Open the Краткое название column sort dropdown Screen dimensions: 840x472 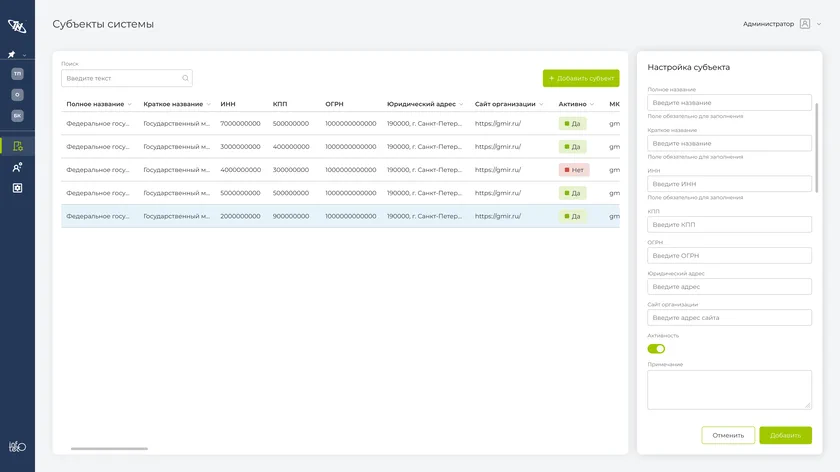(x=208, y=104)
